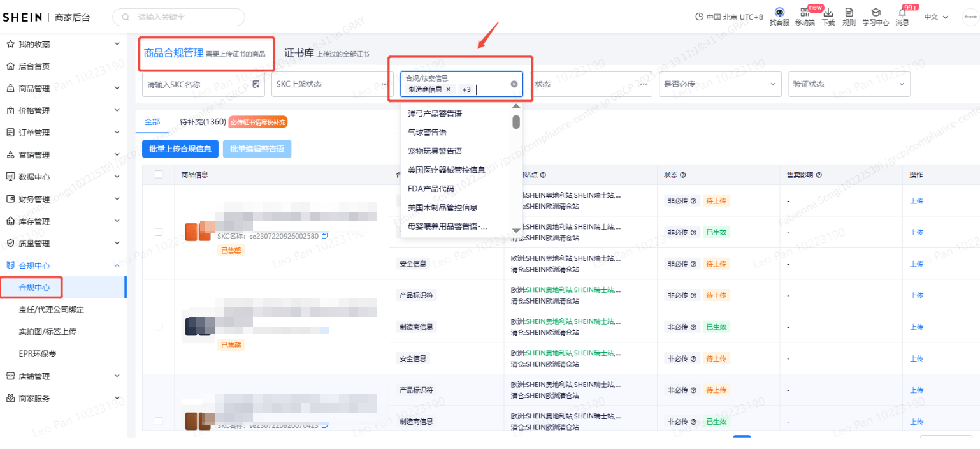Click the batch paste icon in SKC名称 field

coord(256,84)
